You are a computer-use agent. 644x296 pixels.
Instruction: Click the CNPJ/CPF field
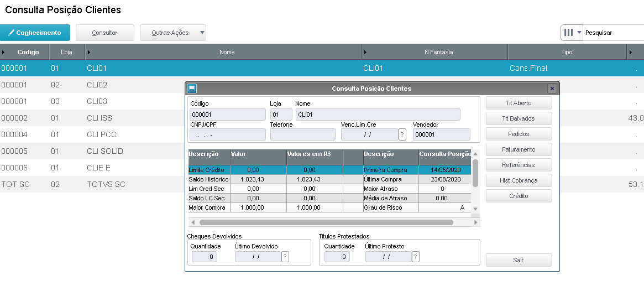(228, 134)
